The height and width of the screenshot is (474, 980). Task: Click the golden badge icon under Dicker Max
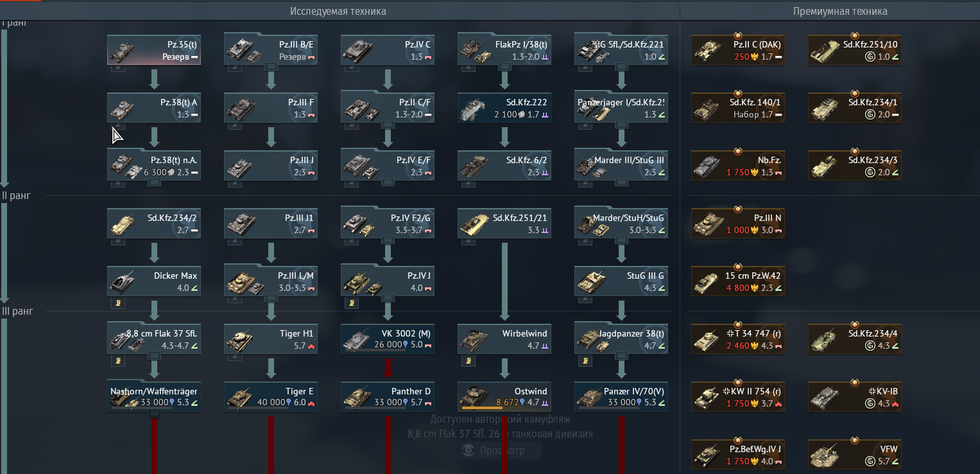119,303
